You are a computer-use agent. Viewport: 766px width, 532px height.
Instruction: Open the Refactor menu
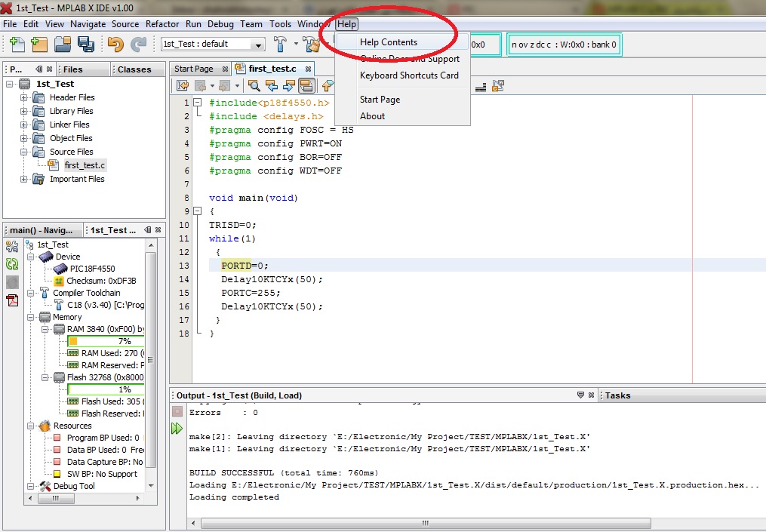click(x=162, y=24)
